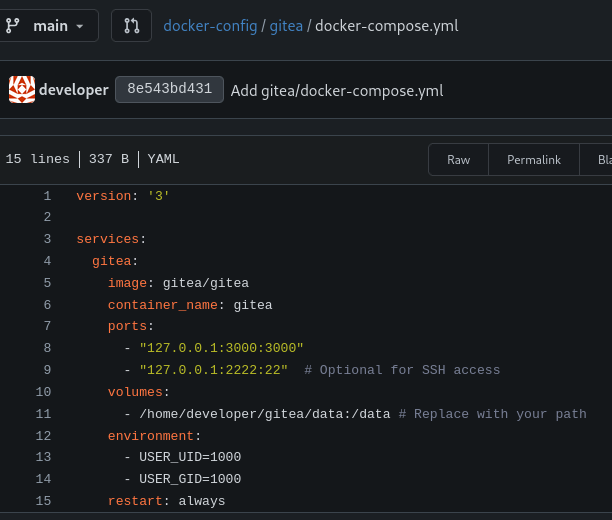Click 'restart: always' line

(167, 501)
